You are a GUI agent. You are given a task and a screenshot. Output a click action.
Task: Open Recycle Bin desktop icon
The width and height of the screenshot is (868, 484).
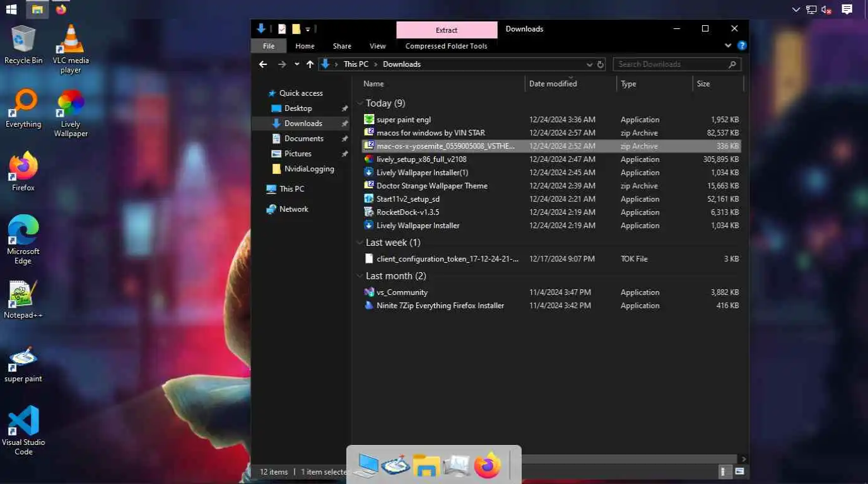(x=23, y=44)
